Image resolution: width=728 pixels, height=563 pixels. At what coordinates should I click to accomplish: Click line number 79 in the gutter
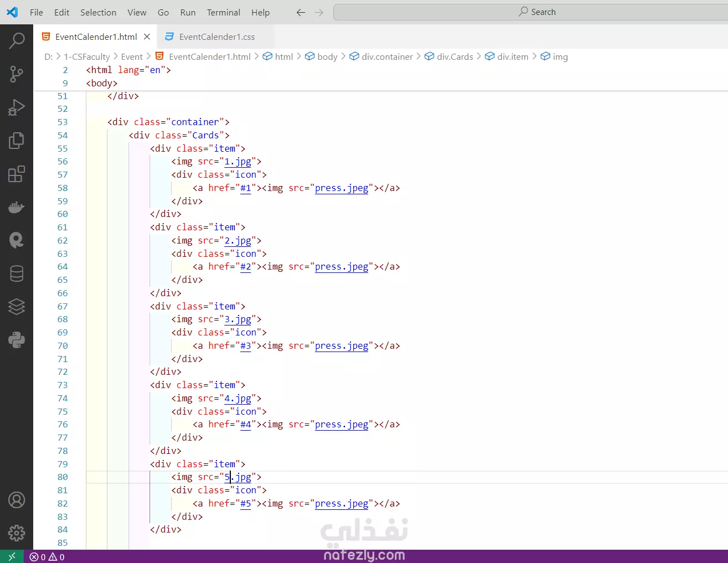63,464
